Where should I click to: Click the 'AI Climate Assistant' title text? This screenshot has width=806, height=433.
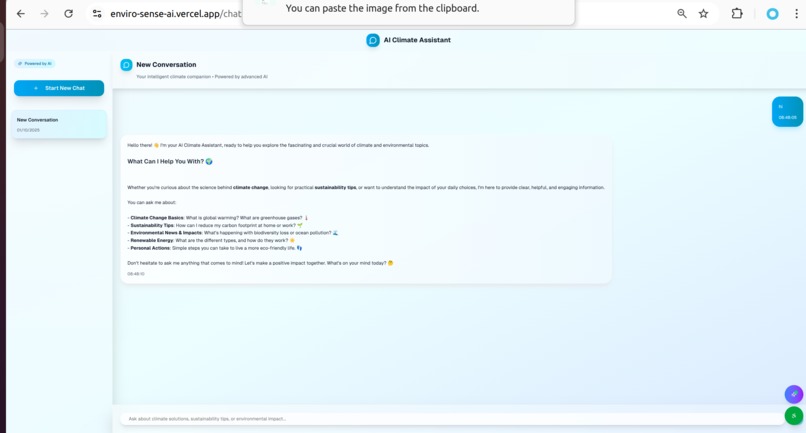[x=417, y=40]
